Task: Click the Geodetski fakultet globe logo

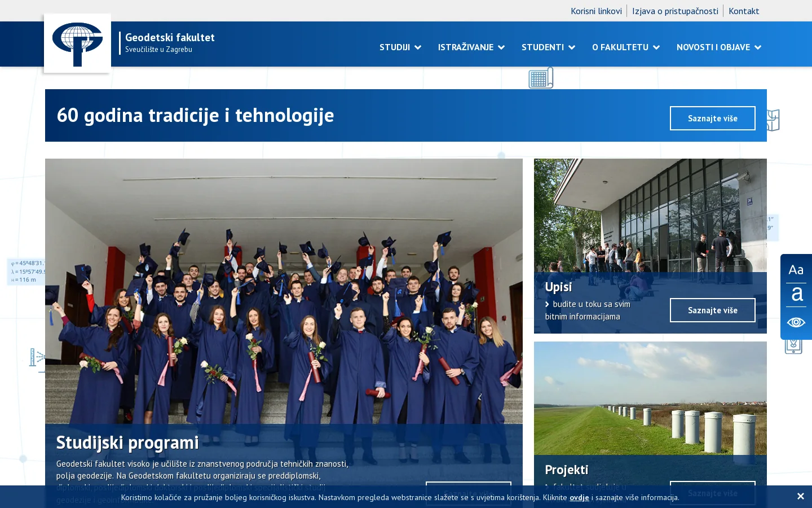Action: click(77, 43)
